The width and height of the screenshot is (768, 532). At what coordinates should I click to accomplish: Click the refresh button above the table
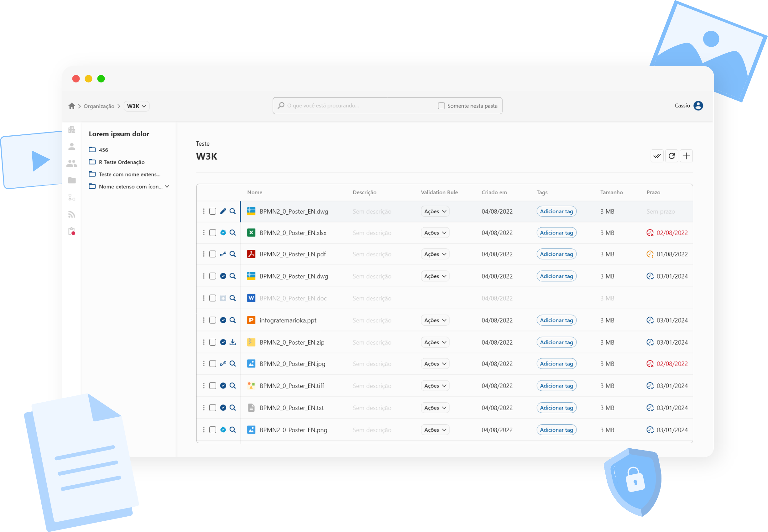coord(671,156)
